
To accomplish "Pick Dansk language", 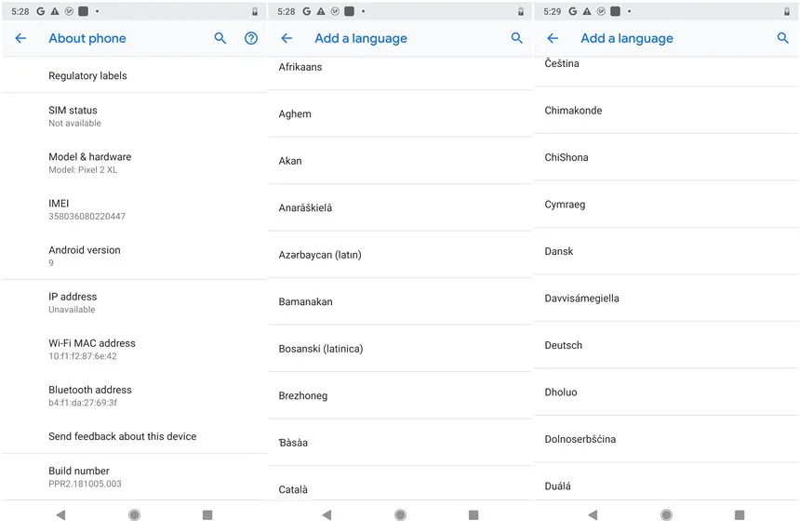I will pos(666,251).
